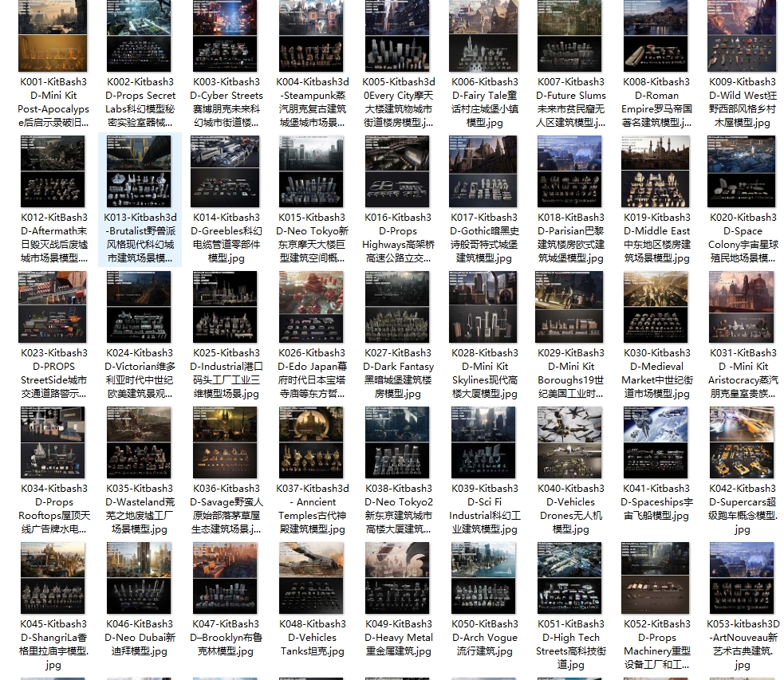The image size is (784, 680).
Task: Click the K042 Supercars file name
Action: 743,509
